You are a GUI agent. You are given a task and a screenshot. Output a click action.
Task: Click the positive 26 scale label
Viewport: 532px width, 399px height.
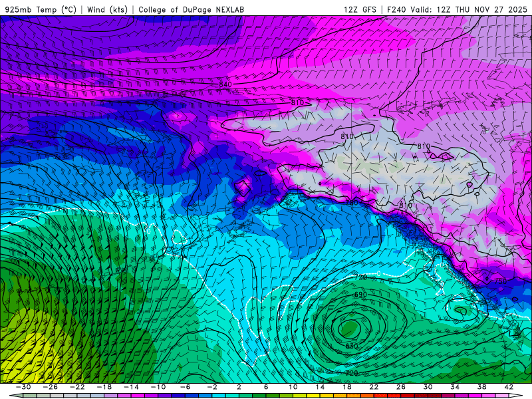pyautogui.click(x=401, y=387)
